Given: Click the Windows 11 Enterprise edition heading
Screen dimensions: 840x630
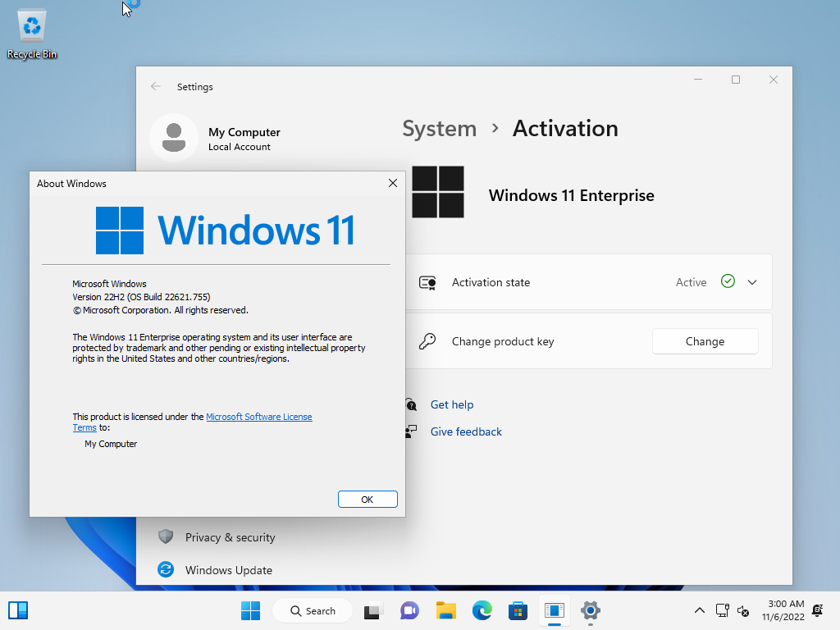Looking at the screenshot, I should (x=572, y=195).
